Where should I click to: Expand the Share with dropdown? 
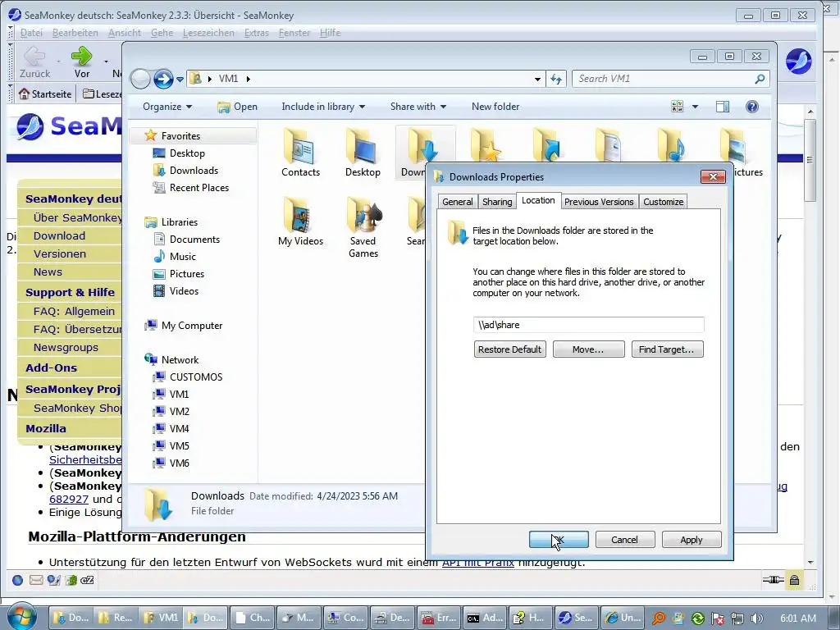[418, 107]
